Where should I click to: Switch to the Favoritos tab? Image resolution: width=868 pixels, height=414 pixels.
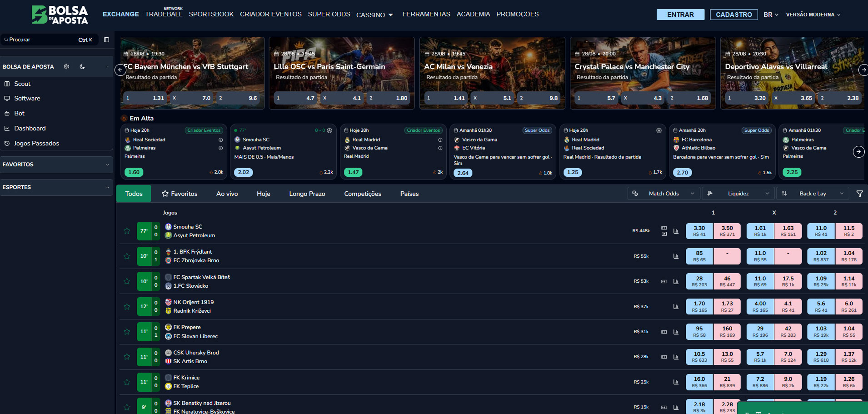coord(180,194)
